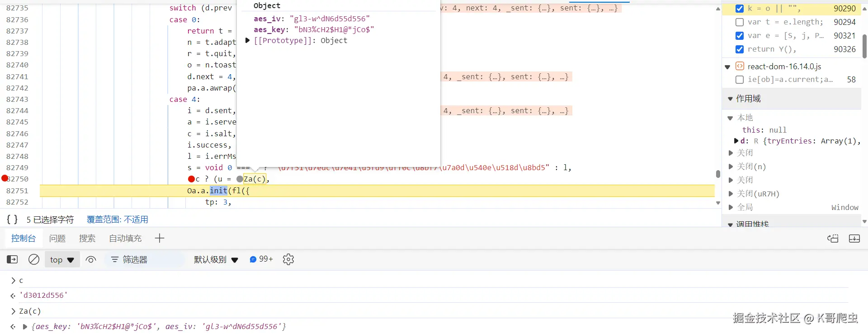The height and width of the screenshot is (334, 868).
Task: Click the console input entry 'Za(c)'
Action: [30, 311]
